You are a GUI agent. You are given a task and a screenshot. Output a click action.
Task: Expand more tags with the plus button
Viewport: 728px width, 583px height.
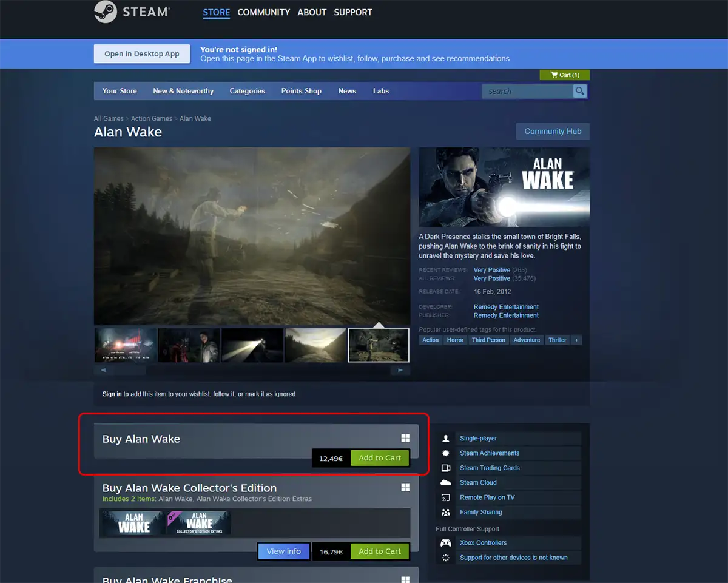[575, 340]
